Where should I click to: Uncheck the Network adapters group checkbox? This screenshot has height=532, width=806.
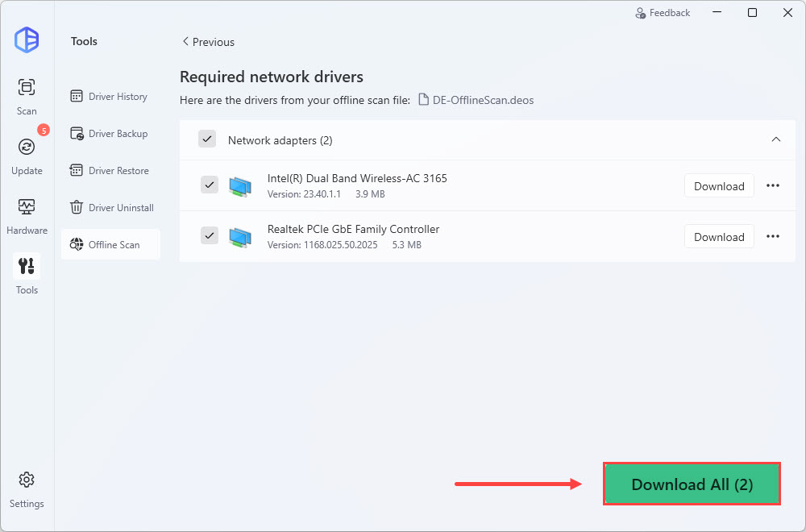coord(207,139)
